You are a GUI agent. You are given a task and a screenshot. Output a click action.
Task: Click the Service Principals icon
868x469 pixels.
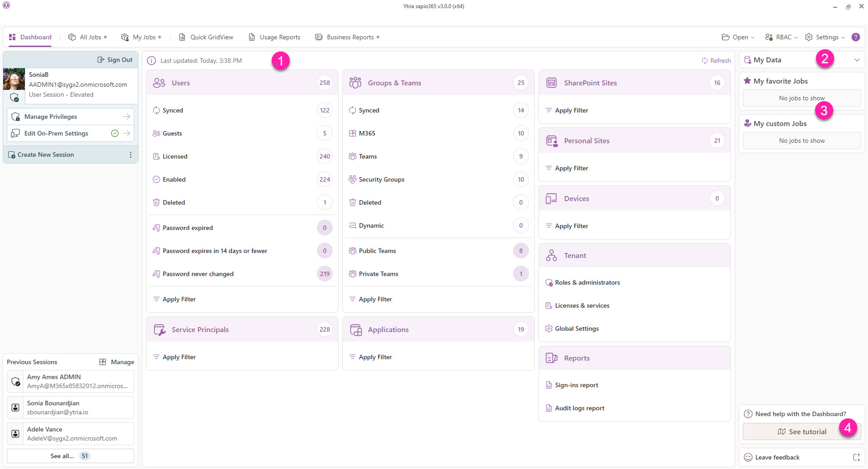tap(160, 330)
